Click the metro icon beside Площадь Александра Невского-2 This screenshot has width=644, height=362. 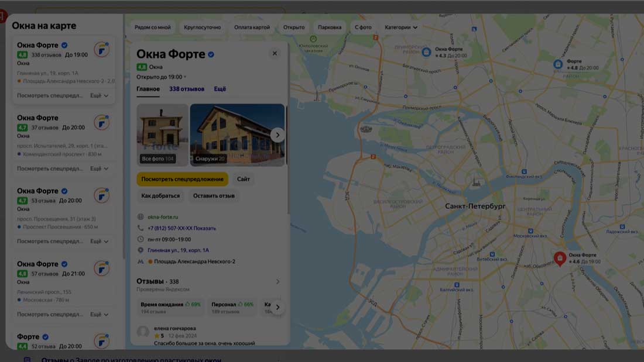coord(141,261)
